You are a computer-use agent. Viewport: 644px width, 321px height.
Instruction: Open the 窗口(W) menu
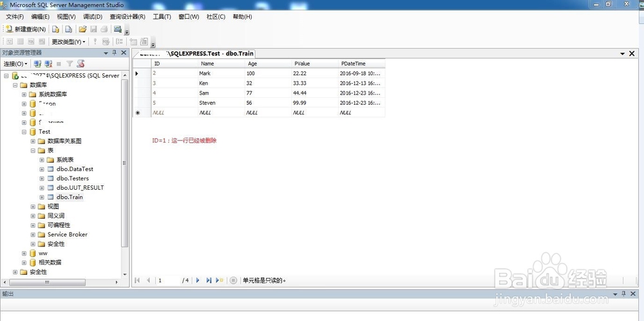(x=189, y=17)
